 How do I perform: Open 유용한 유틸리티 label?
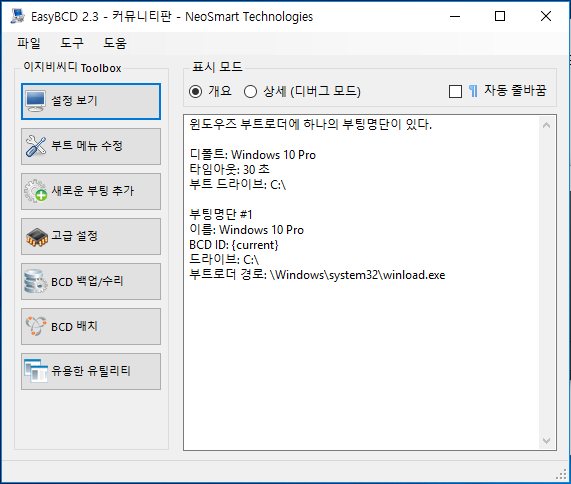pos(91,371)
